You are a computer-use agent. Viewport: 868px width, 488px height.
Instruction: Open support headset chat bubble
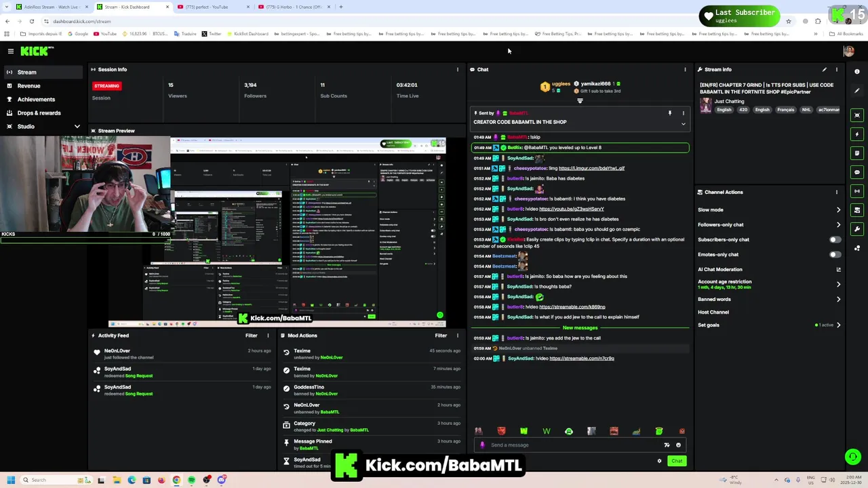coord(853,457)
